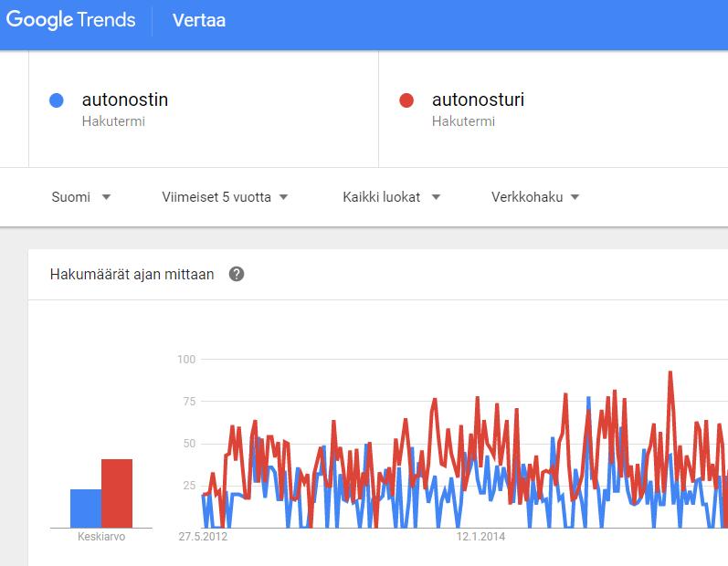
Task: Click the red average bar for autonosturi
Action: [x=117, y=494]
